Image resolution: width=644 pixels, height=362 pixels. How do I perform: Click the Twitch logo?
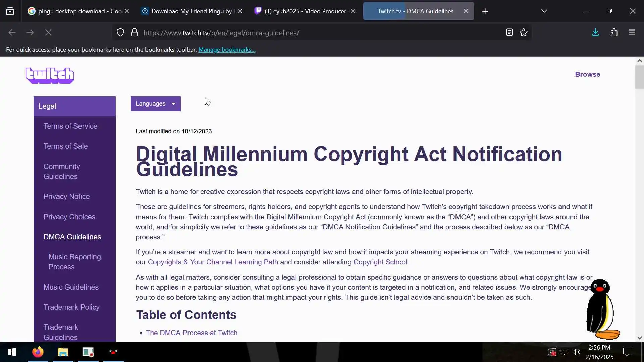click(x=50, y=75)
